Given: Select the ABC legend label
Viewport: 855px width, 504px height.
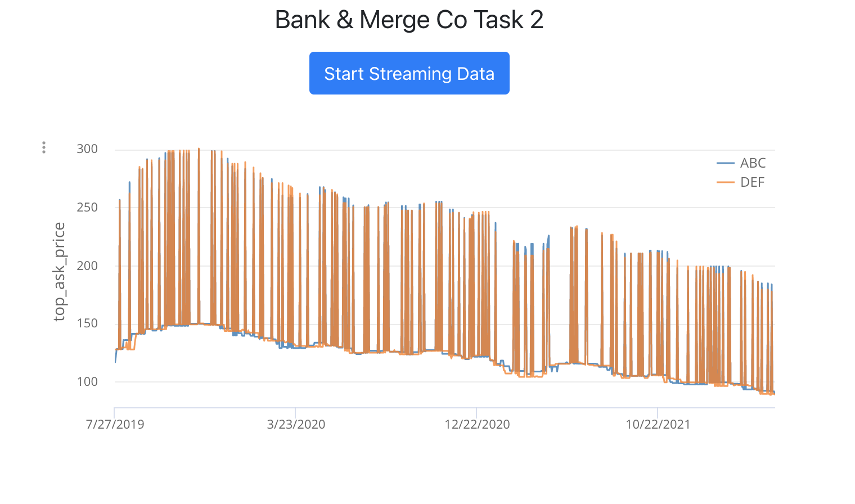Looking at the screenshot, I should 754,163.
